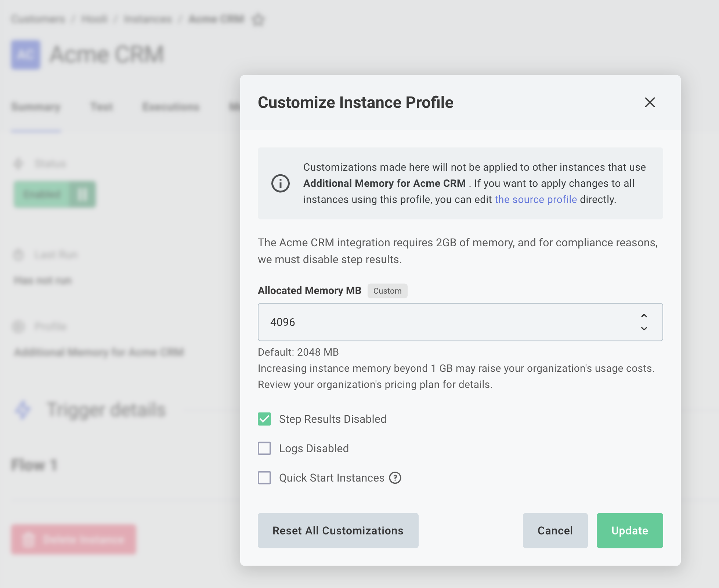719x588 pixels.
Task: Click the Profile icon in the sidebar summary
Action: pos(19,327)
